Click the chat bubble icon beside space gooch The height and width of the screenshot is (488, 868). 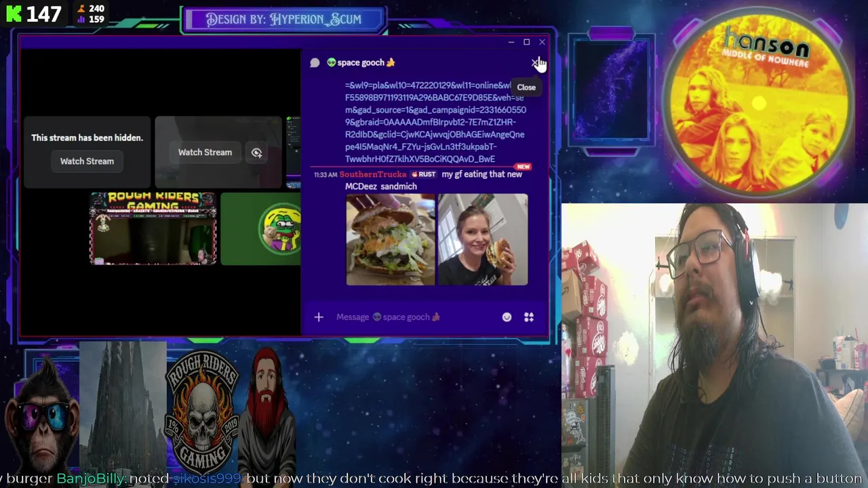pyautogui.click(x=315, y=62)
